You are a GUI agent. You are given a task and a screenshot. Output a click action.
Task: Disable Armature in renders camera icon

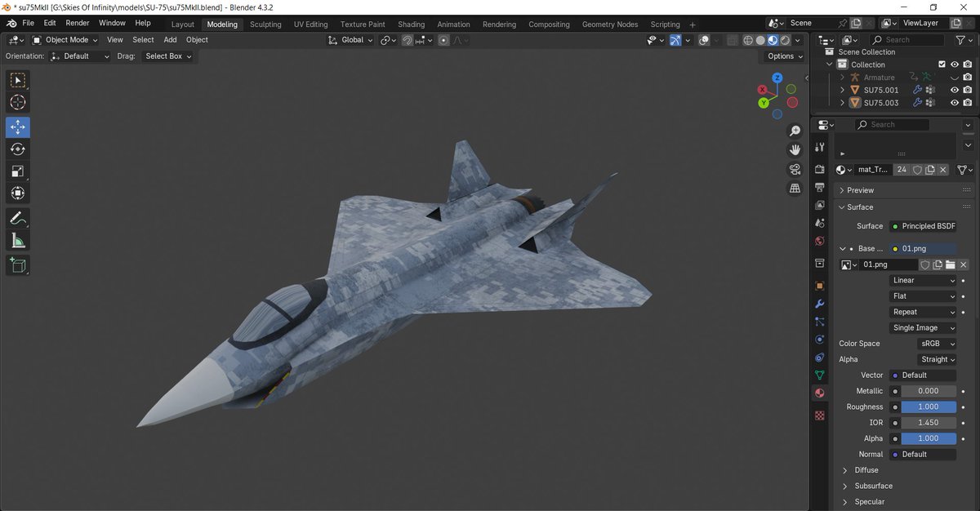(967, 78)
